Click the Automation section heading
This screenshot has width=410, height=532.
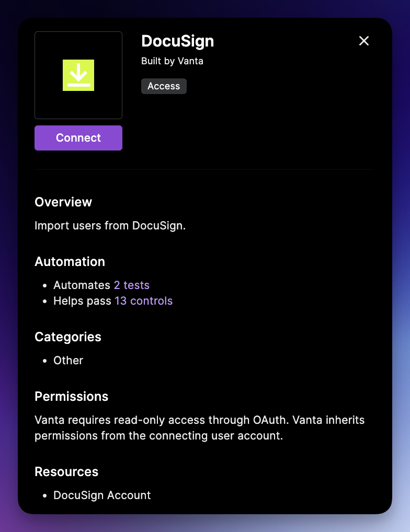pos(70,262)
